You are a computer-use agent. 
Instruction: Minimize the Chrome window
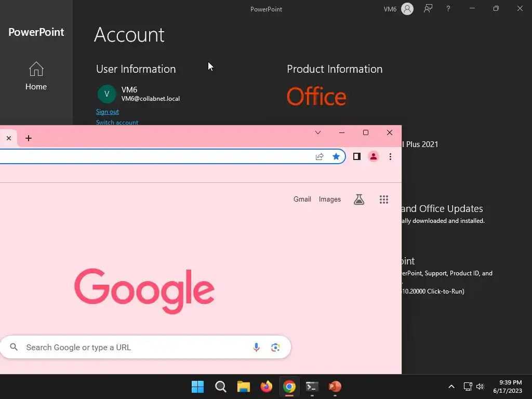click(342, 132)
